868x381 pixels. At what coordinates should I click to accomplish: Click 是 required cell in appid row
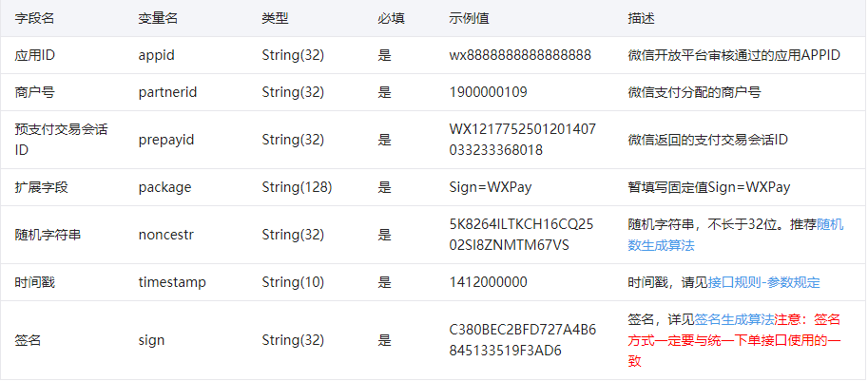point(385,55)
